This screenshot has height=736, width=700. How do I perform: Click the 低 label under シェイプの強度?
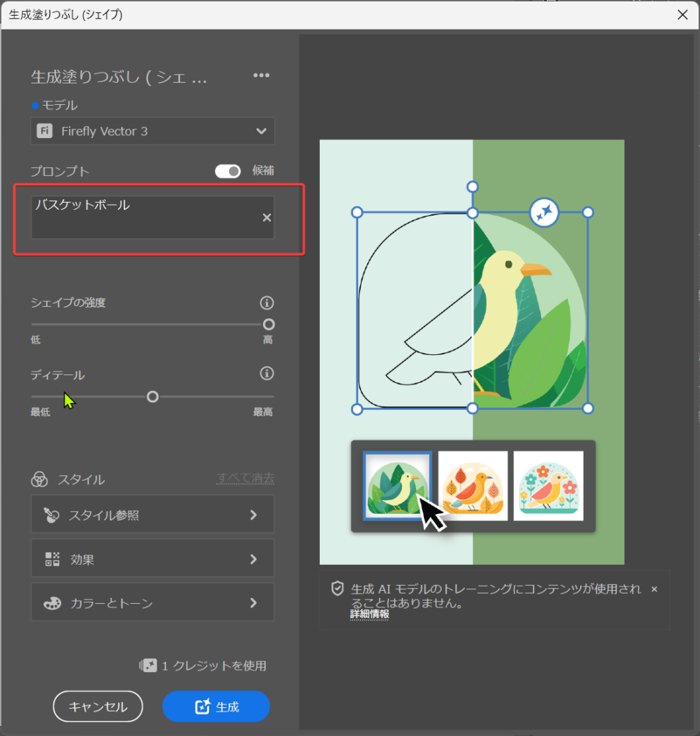pos(36,340)
